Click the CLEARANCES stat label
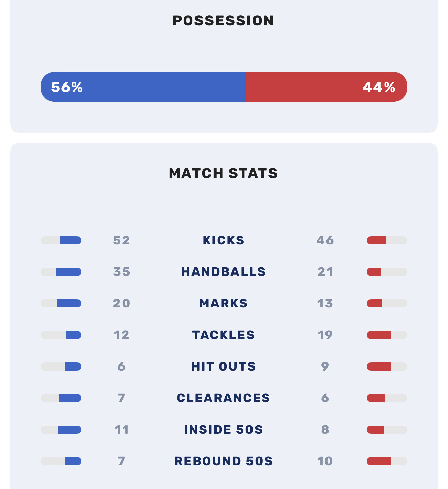The image size is (448, 489). [x=223, y=398]
